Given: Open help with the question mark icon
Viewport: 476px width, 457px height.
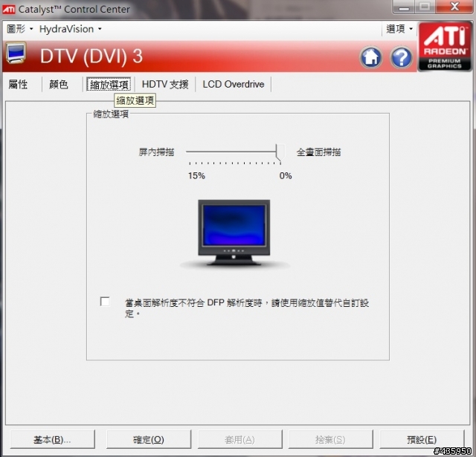Looking at the screenshot, I should (x=402, y=57).
